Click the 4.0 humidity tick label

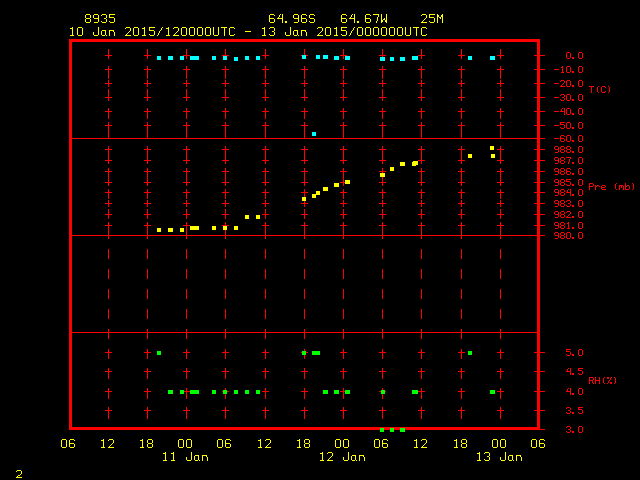tap(574, 392)
